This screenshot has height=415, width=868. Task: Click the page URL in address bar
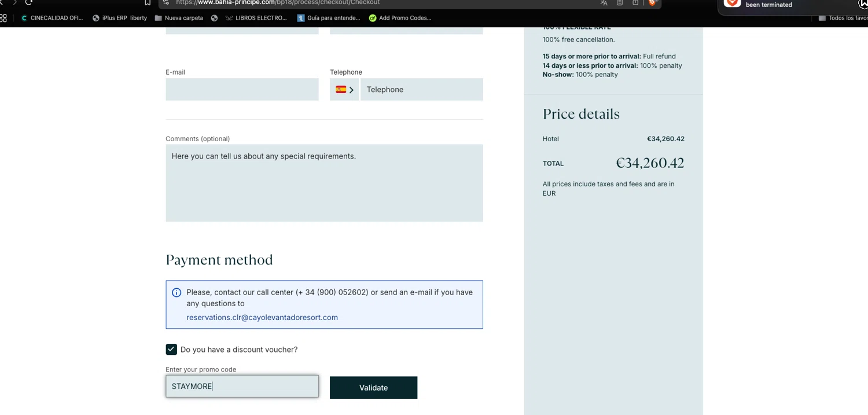pos(278,2)
